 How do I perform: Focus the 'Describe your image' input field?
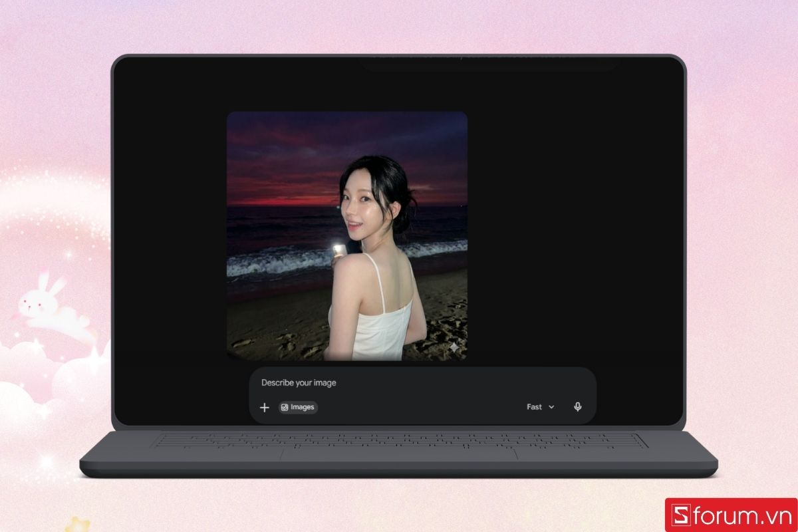[x=422, y=383]
